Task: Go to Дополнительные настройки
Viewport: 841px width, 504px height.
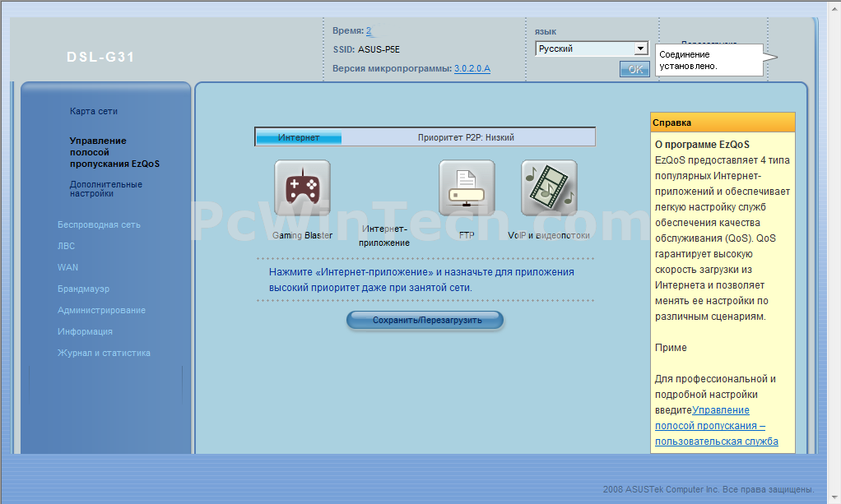Action: tap(106, 189)
